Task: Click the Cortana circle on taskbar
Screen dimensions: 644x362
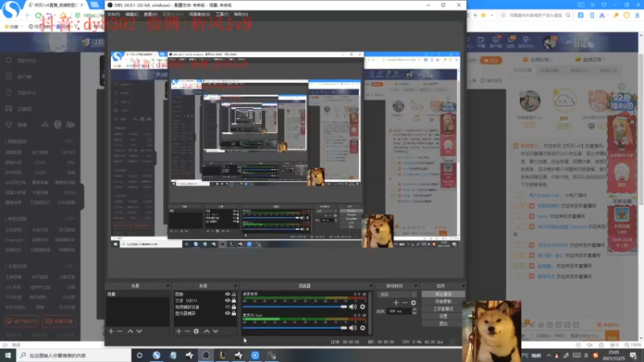Action: (139, 356)
